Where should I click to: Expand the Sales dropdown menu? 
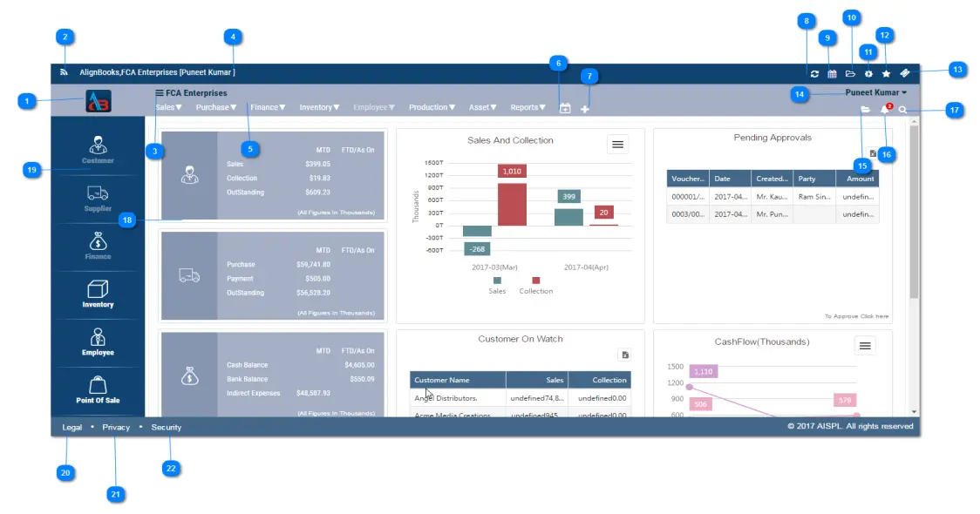(x=169, y=107)
